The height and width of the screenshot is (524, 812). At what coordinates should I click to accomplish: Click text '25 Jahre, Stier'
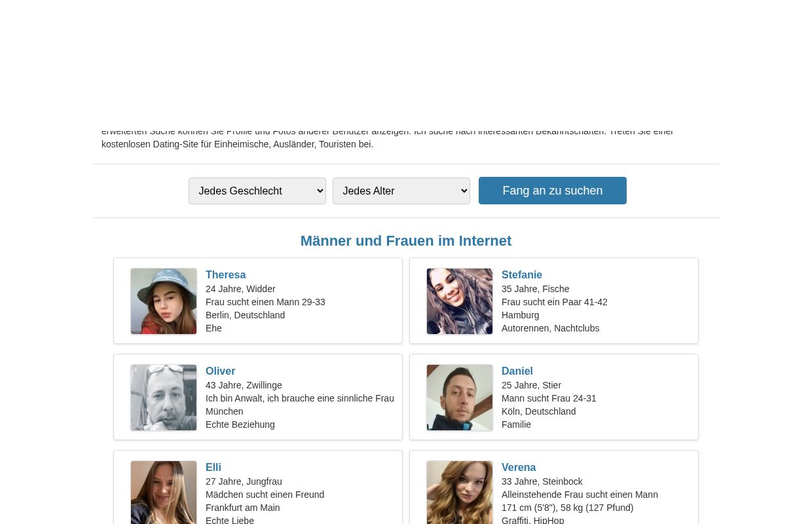(x=531, y=385)
